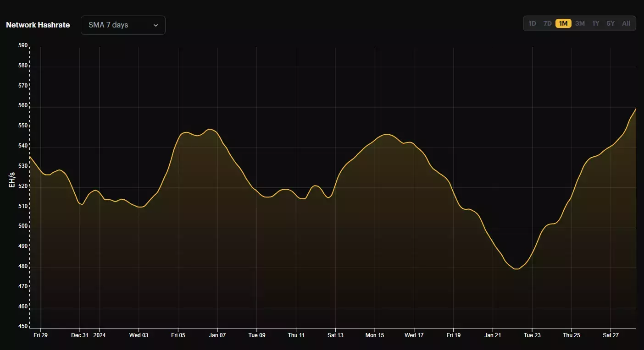Click the Network Hashrate title
This screenshot has width=644, height=350.
(38, 25)
